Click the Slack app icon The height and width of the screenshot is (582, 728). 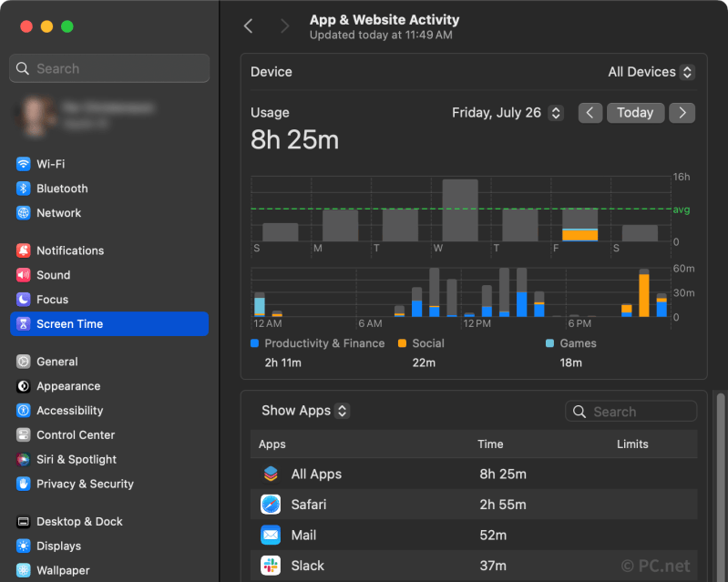[271, 566]
